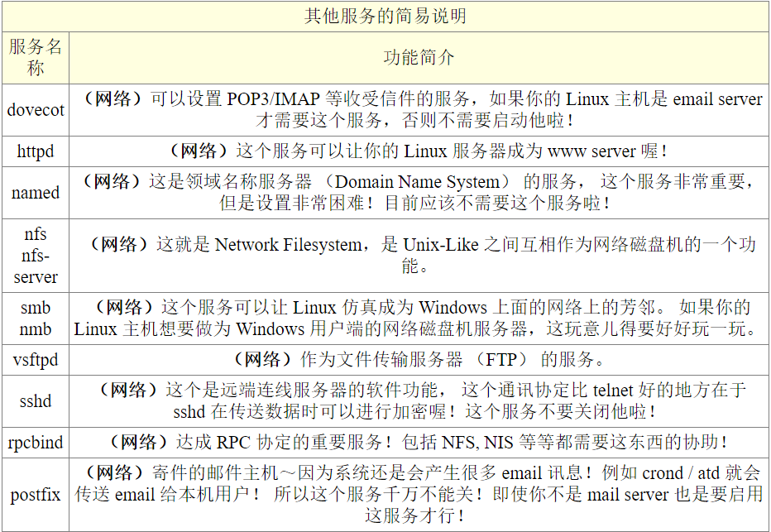Click the dovecot service name cell
771x532 pixels.
[x=36, y=110]
